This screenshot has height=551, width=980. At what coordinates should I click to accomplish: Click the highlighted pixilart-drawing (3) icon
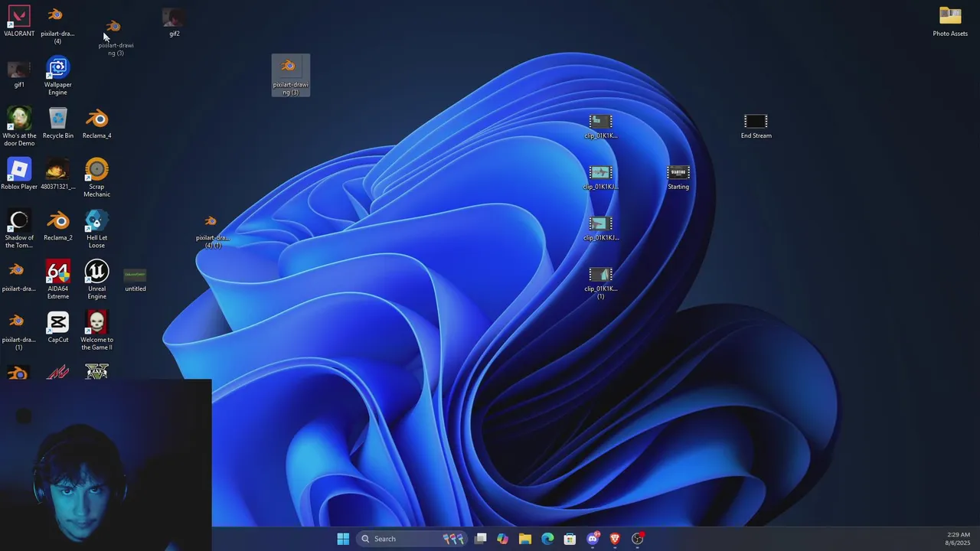coord(290,75)
